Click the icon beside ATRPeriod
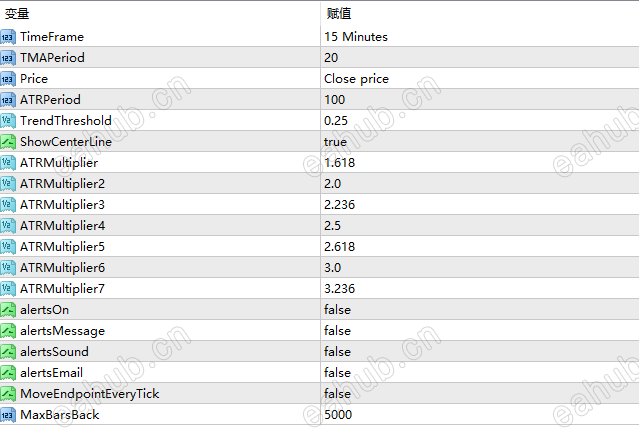 point(8,99)
